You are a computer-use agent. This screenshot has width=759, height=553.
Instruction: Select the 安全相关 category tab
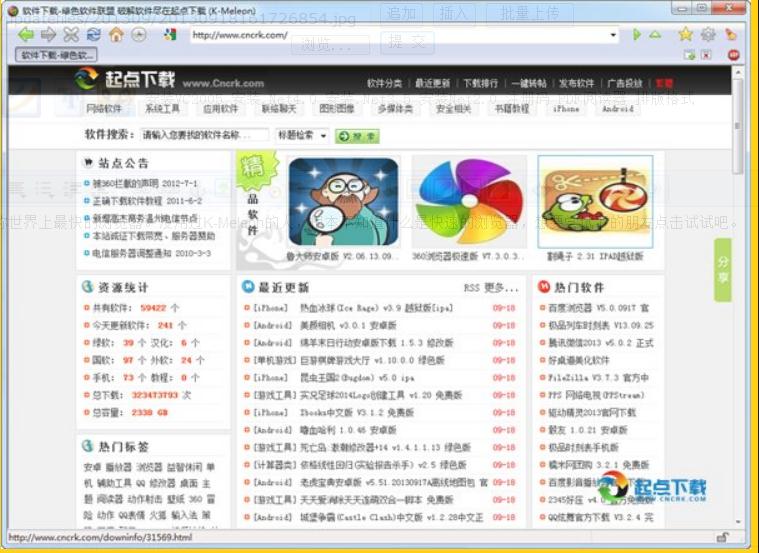coord(454,108)
